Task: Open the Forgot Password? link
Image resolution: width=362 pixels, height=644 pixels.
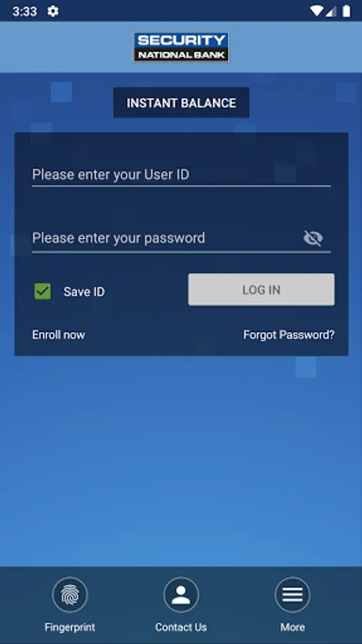Action: click(x=289, y=335)
